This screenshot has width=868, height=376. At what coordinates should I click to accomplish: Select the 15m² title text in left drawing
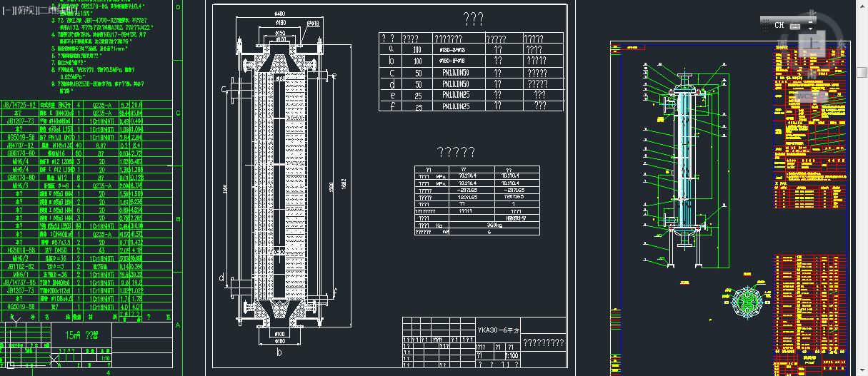[x=81, y=334]
